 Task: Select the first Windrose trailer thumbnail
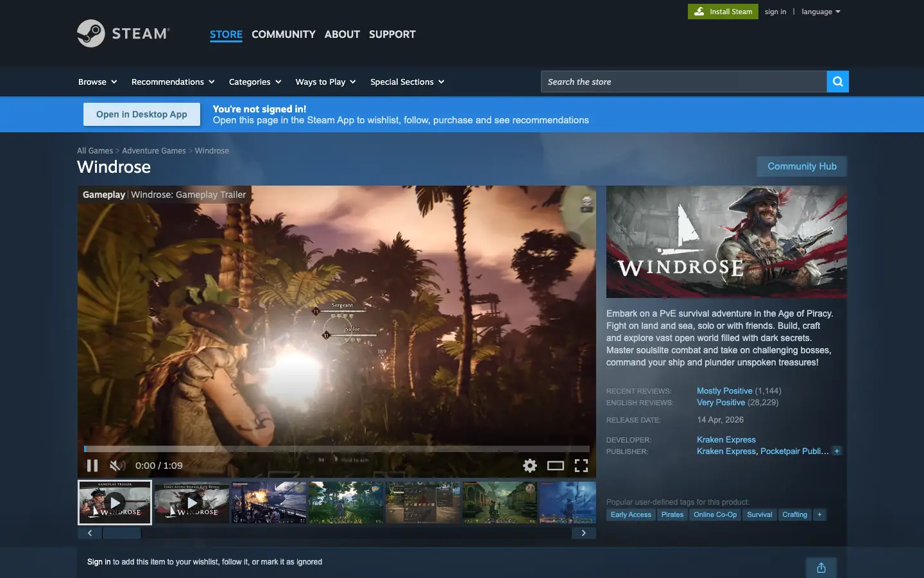point(115,502)
